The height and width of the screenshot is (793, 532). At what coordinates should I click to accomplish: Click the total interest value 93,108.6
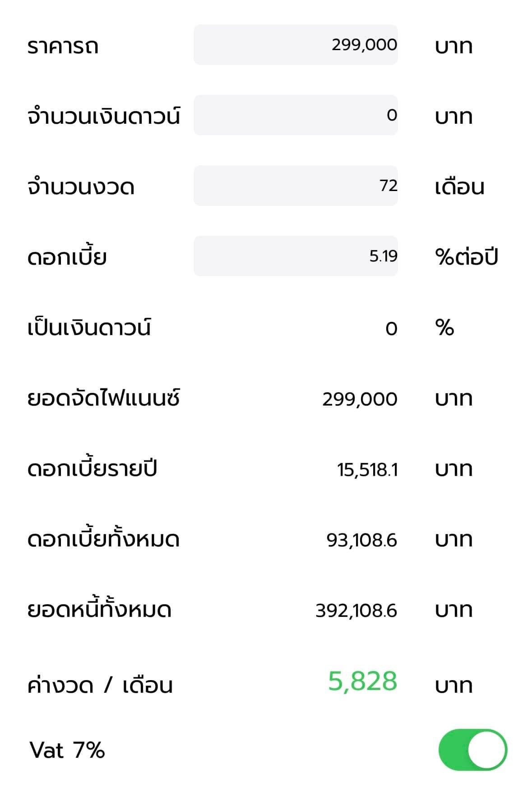[x=361, y=540]
